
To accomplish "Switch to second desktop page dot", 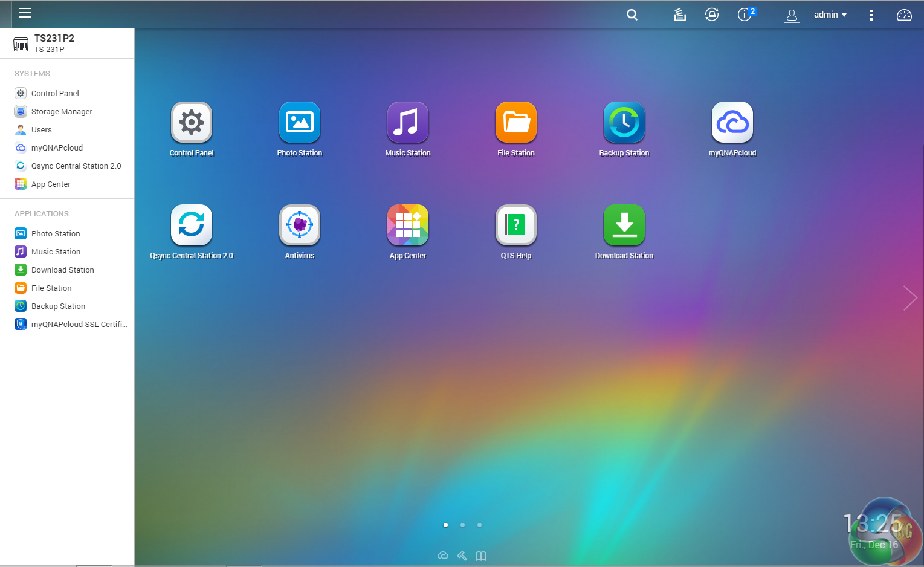I will pyautogui.click(x=462, y=525).
